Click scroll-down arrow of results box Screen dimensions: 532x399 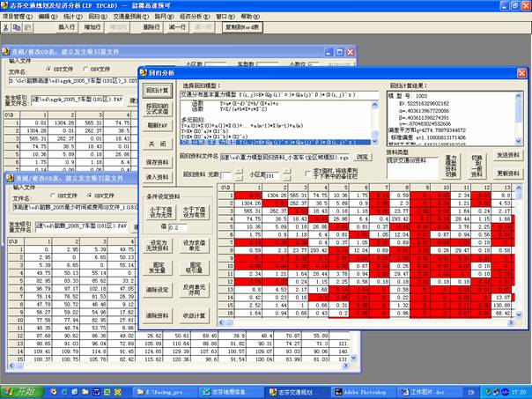click(x=519, y=141)
